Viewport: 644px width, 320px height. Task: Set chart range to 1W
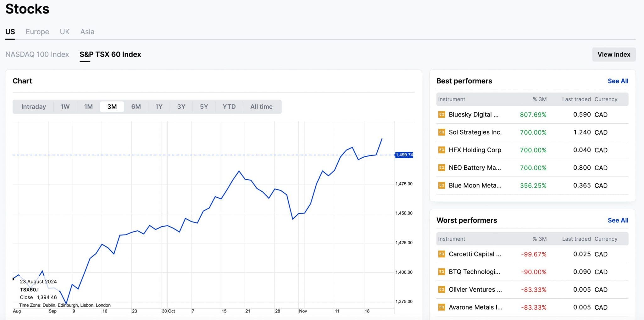point(65,107)
